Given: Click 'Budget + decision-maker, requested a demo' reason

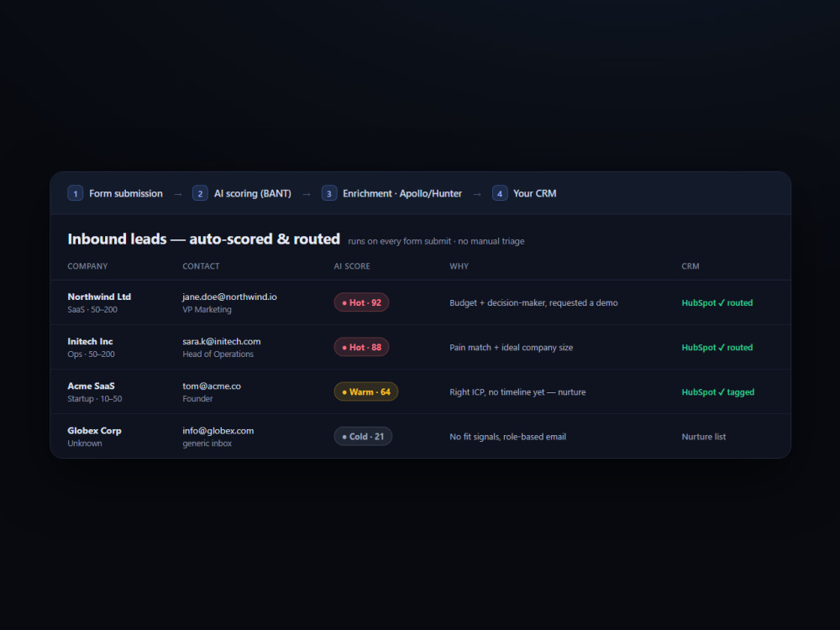Looking at the screenshot, I should point(533,302).
